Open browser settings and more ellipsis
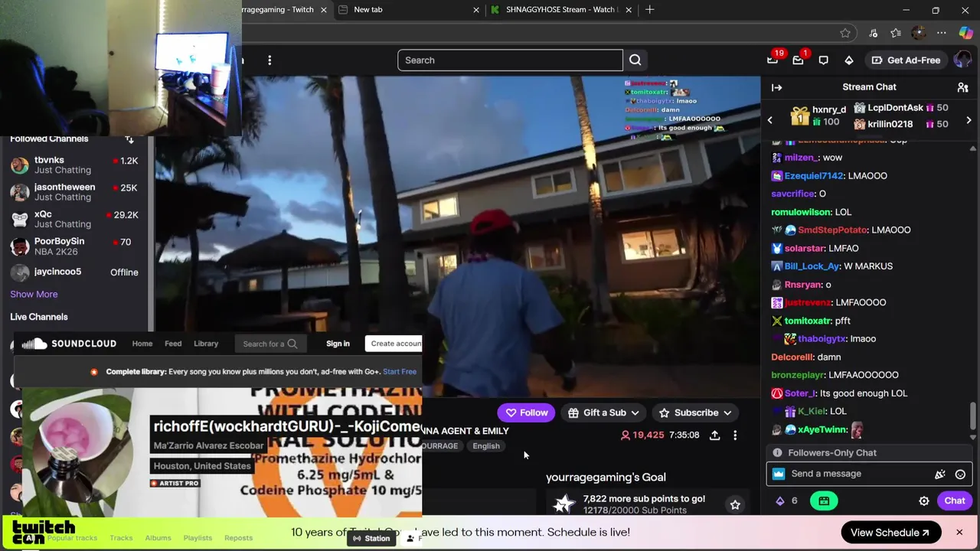The image size is (980, 551). point(942,33)
